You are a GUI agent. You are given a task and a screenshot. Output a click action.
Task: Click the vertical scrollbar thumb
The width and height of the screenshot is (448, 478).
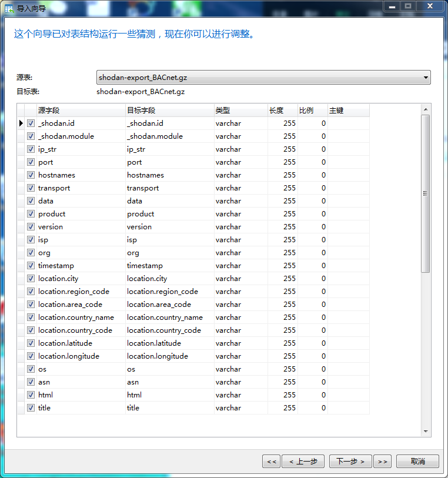click(x=426, y=193)
